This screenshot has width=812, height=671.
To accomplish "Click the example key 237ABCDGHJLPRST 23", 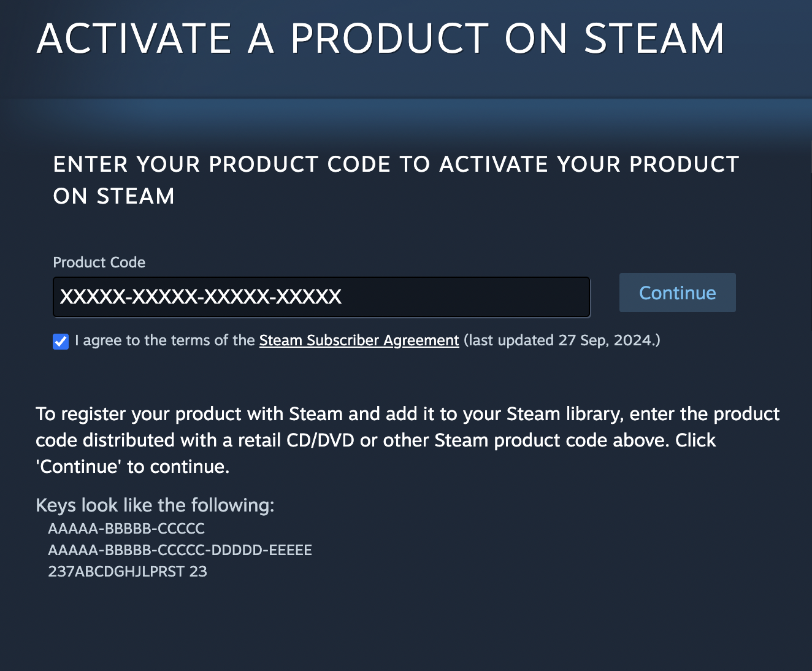I will (128, 572).
